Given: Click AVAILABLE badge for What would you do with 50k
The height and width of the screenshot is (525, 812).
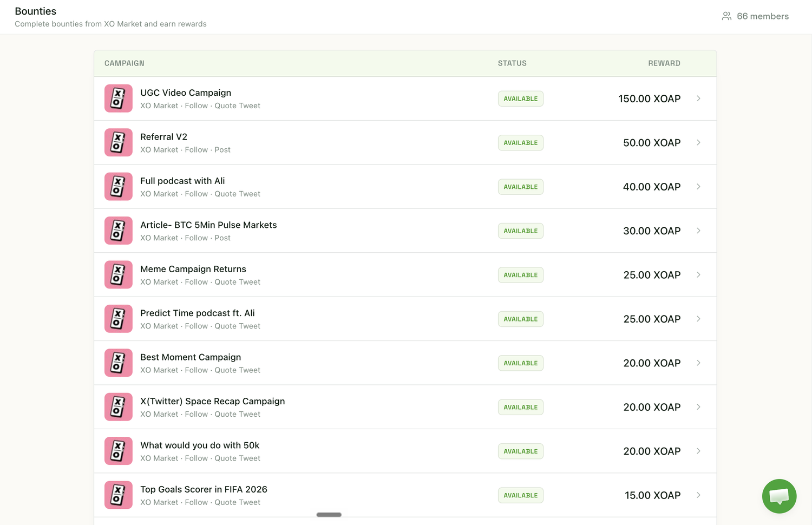Looking at the screenshot, I should point(521,451).
